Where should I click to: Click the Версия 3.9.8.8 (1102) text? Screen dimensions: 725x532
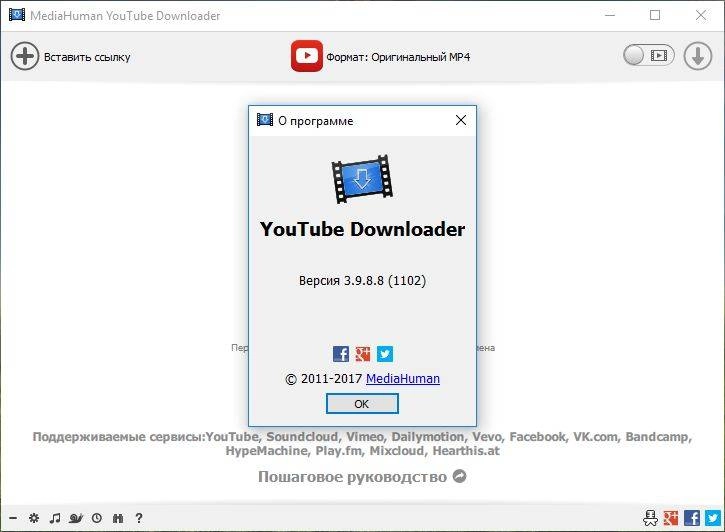tap(362, 281)
